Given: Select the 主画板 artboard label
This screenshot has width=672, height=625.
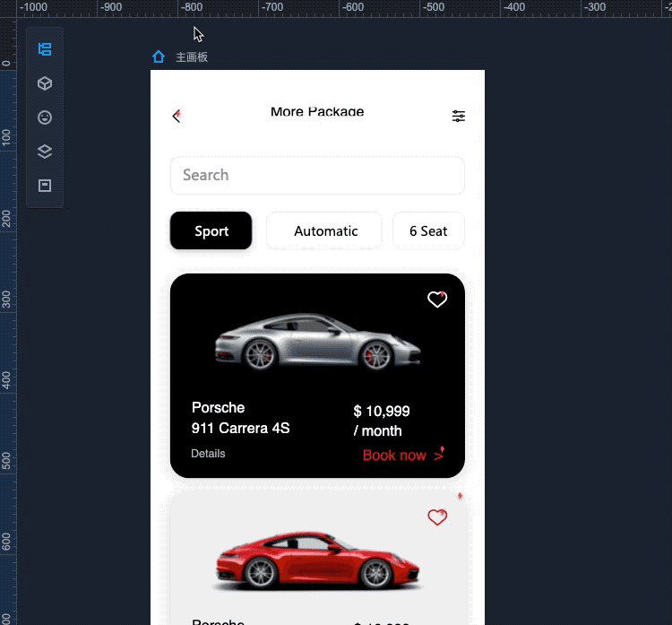Looking at the screenshot, I should tap(192, 57).
